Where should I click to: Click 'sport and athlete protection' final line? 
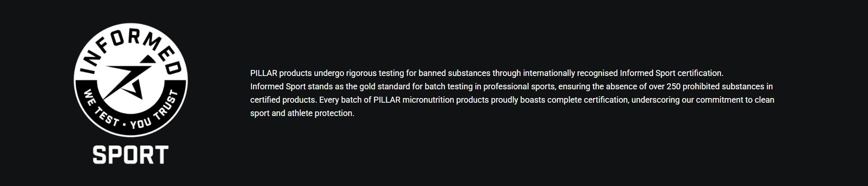point(302,113)
